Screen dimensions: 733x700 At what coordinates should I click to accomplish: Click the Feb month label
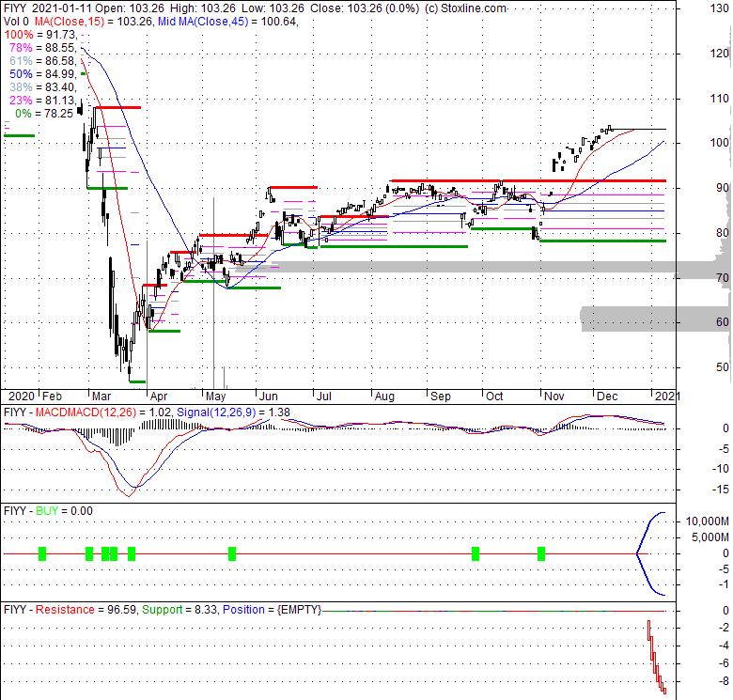[52, 397]
